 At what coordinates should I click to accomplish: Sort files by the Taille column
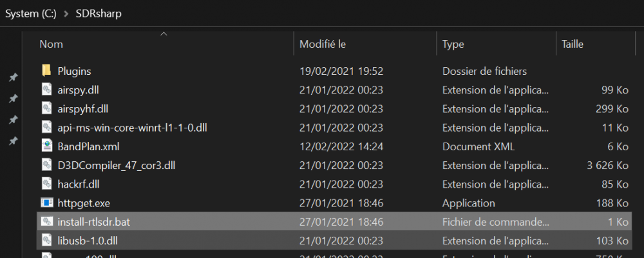(x=573, y=44)
